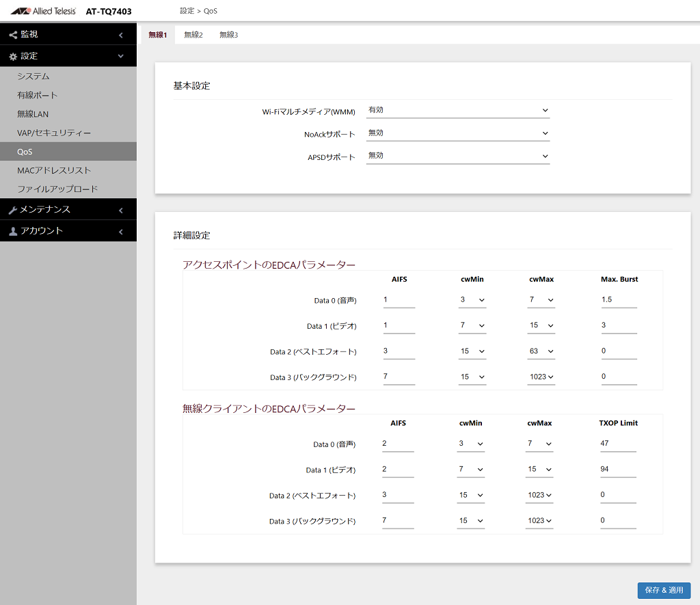Screen dimensions: 700x605
Task: Click wireless client Data 1 TXOP Limit field
Action: (x=618, y=470)
